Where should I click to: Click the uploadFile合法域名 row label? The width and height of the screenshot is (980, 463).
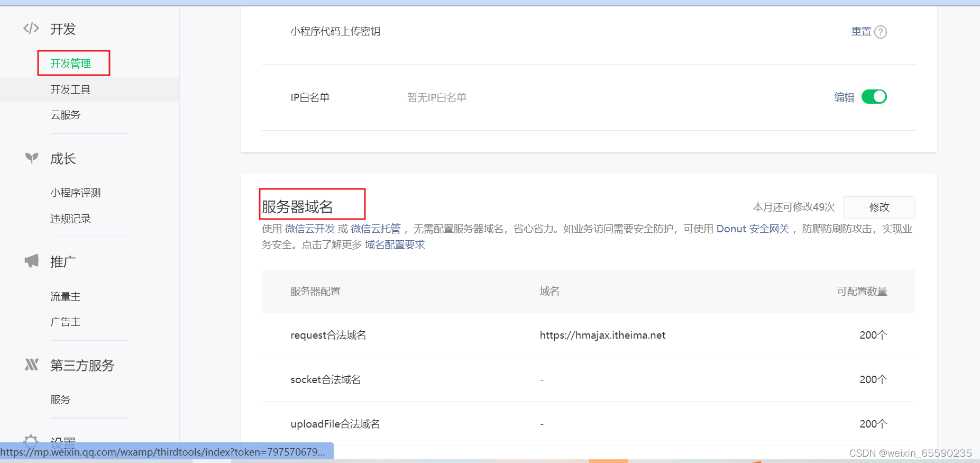pyautogui.click(x=335, y=424)
